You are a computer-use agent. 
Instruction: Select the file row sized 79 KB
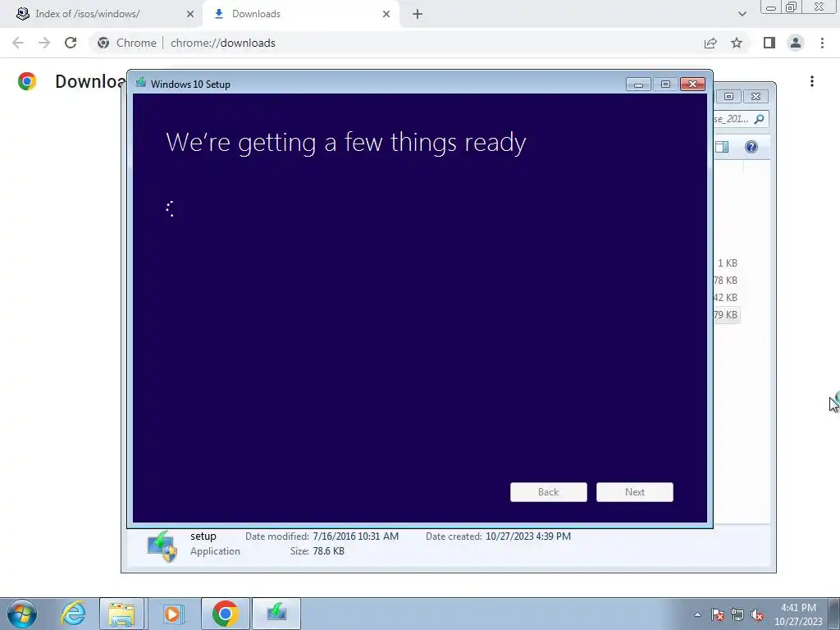[727, 314]
